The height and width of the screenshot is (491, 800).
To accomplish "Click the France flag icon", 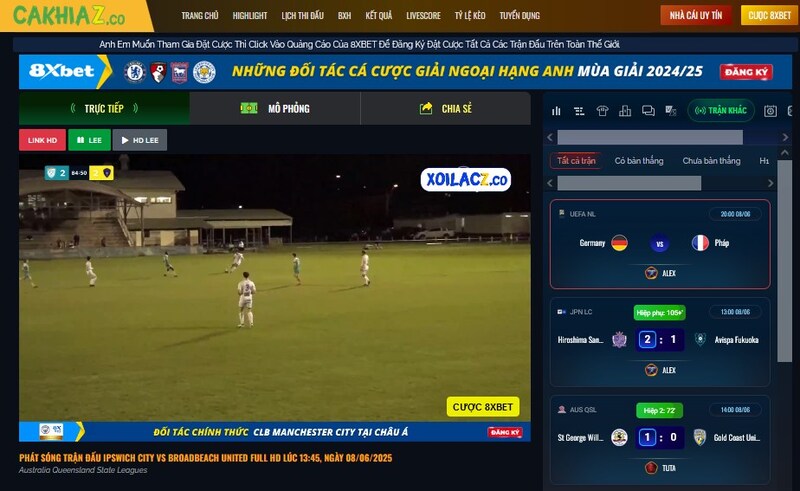I will click(700, 243).
